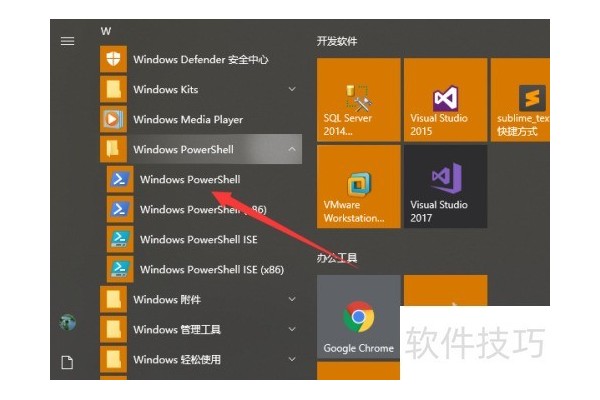Click the letter W section header

[106, 31]
